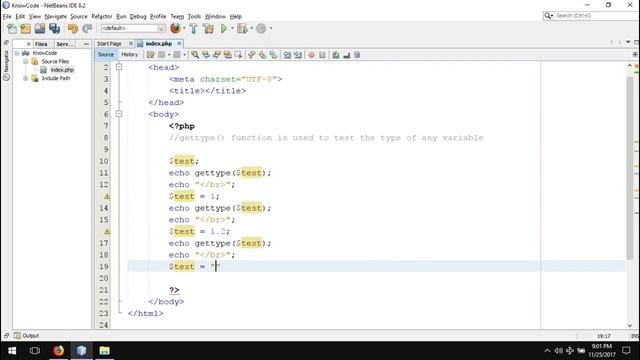The height and width of the screenshot is (360, 640).
Task: Select the Source view button
Action: coord(106,55)
